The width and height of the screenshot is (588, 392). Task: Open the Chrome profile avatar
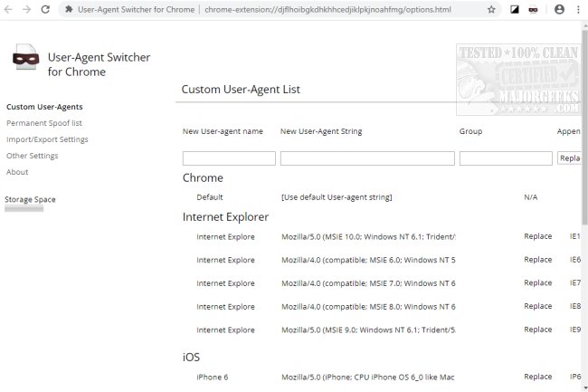558,9
